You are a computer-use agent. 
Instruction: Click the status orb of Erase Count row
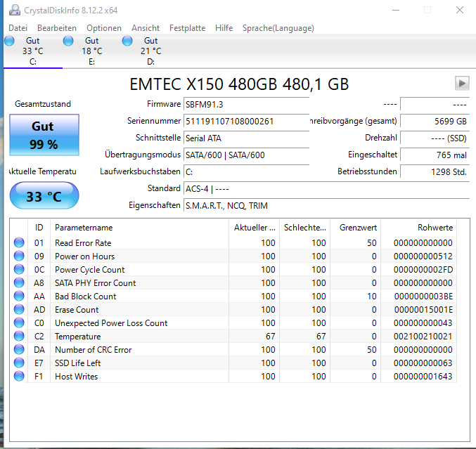tap(19, 309)
